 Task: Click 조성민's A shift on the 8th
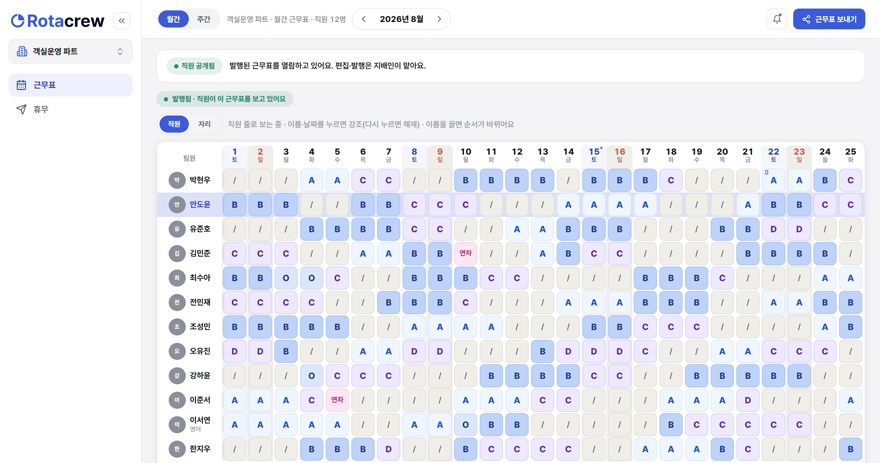[414, 327]
